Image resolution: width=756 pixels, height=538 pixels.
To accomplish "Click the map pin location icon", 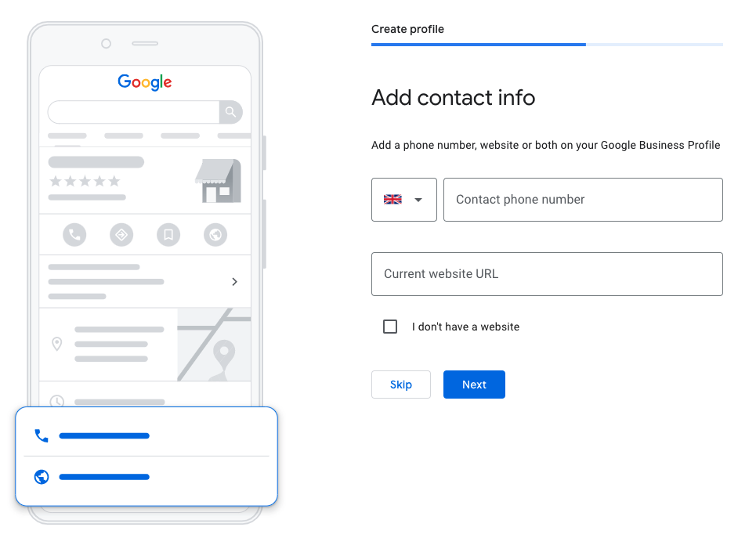I will coord(57,344).
